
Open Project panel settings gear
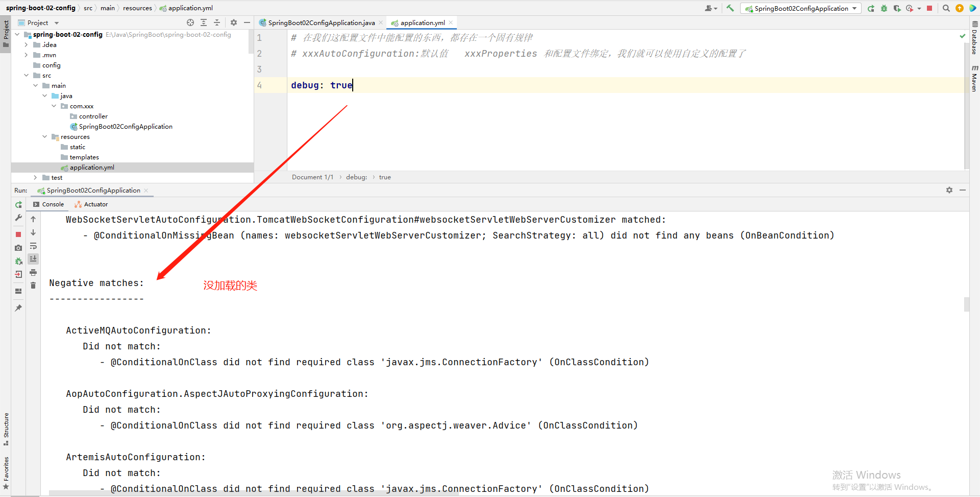pos(234,22)
